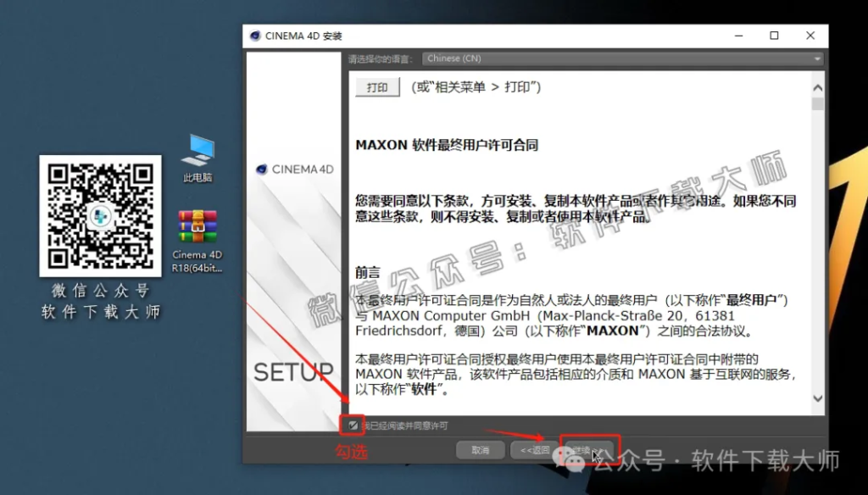Minimize the CINEMA 4D installer window
The width and height of the screenshot is (868, 495).
[x=737, y=36]
